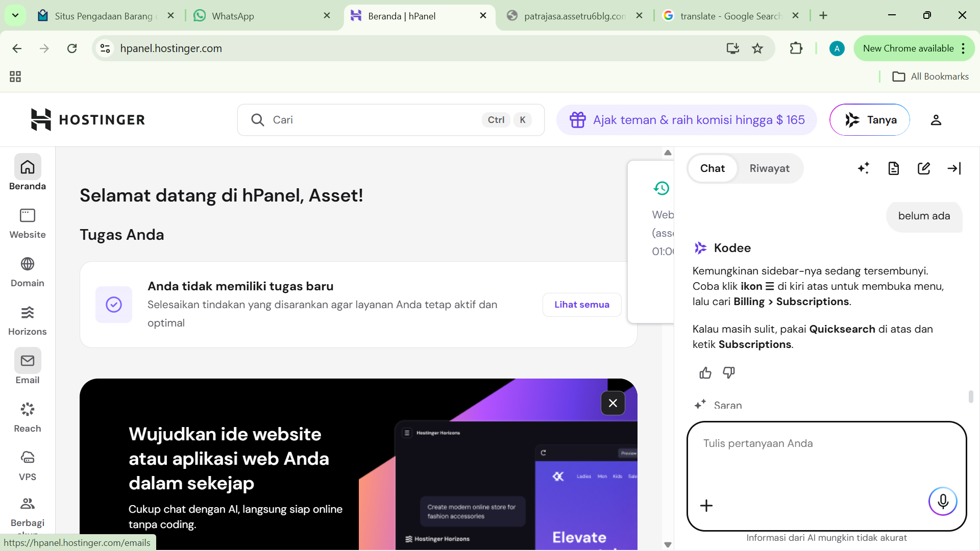This screenshot has width=980, height=551.
Task: Switch to the Chat tab
Action: coord(712,168)
